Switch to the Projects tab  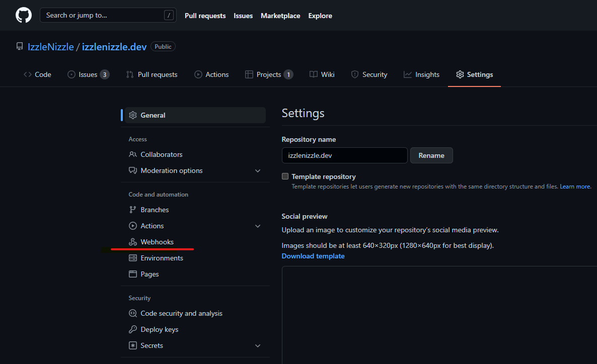coord(269,74)
